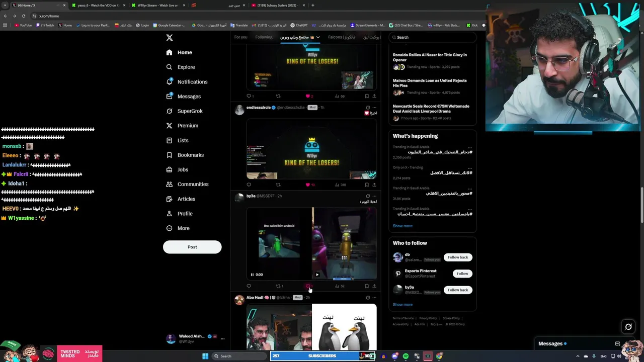This screenshot has width=644, height=362.
Task: Open more options on by3a post
Action: 374,196
